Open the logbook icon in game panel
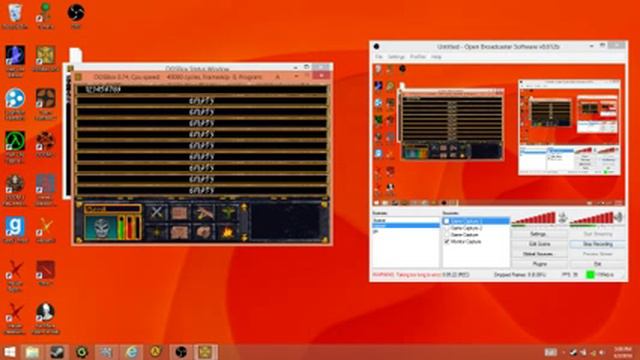Image resolution: width=640 pixels, height=360 pixels. tap(180, 232)
